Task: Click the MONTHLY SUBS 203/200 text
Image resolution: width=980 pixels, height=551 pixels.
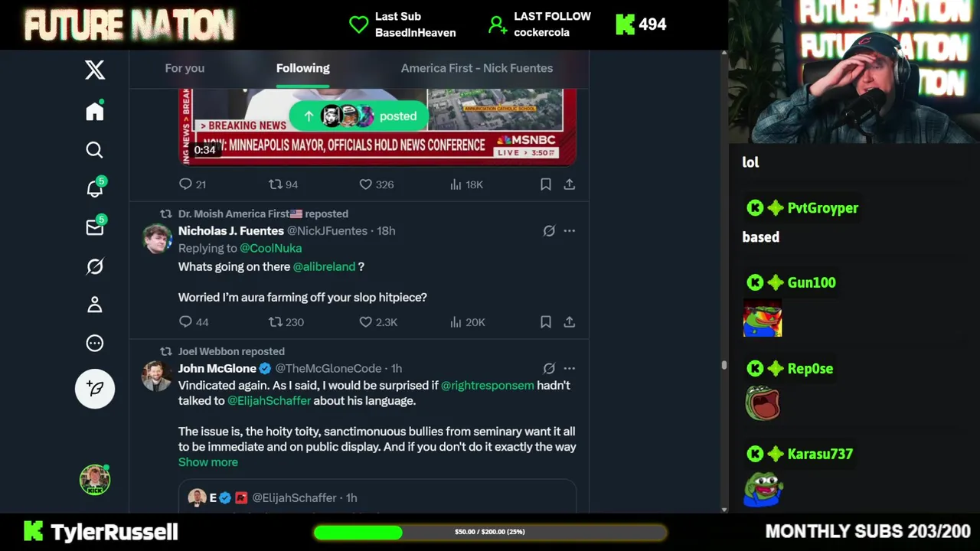Action: (x=867, y=531)
